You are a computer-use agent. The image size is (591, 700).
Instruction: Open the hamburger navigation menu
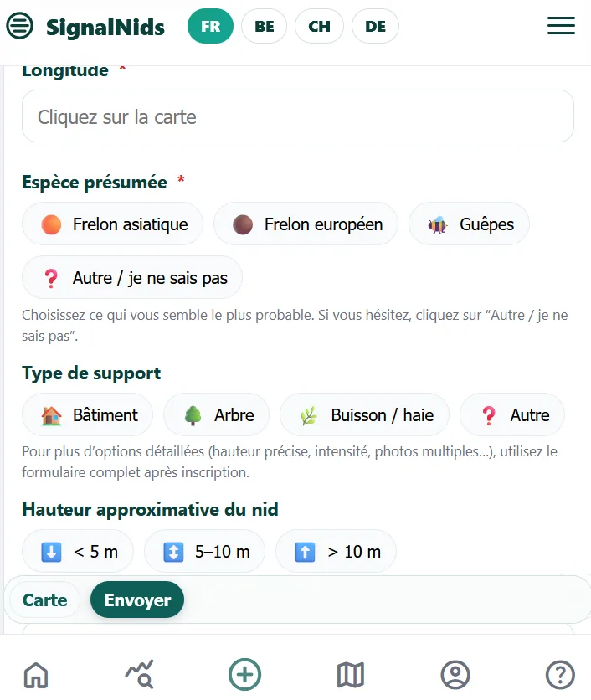point(561,26)
